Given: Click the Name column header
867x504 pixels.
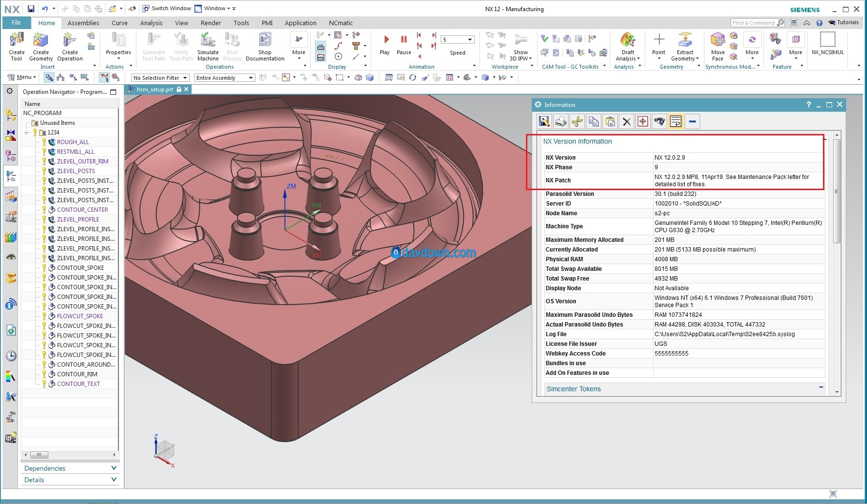Looking at the screenshot, I should pyautogui.click(x=70, y=104).
